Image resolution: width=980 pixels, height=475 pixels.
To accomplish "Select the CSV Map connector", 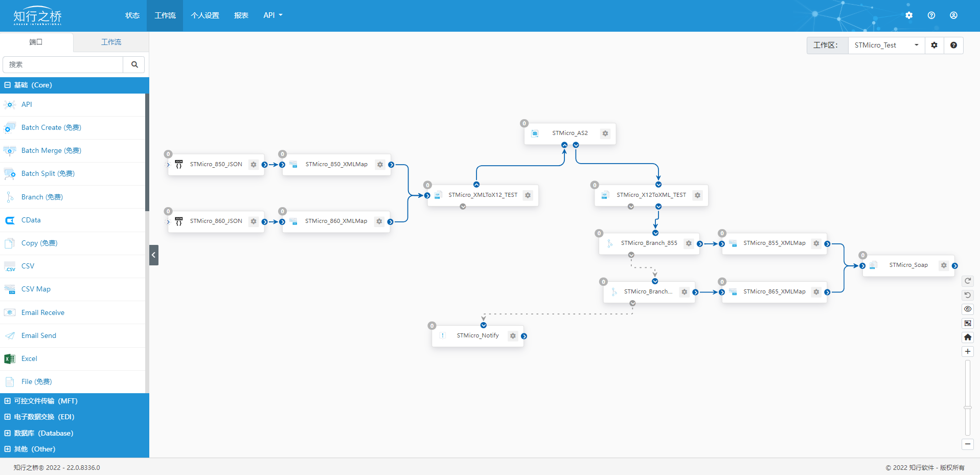I will click(x=73, y=289).
